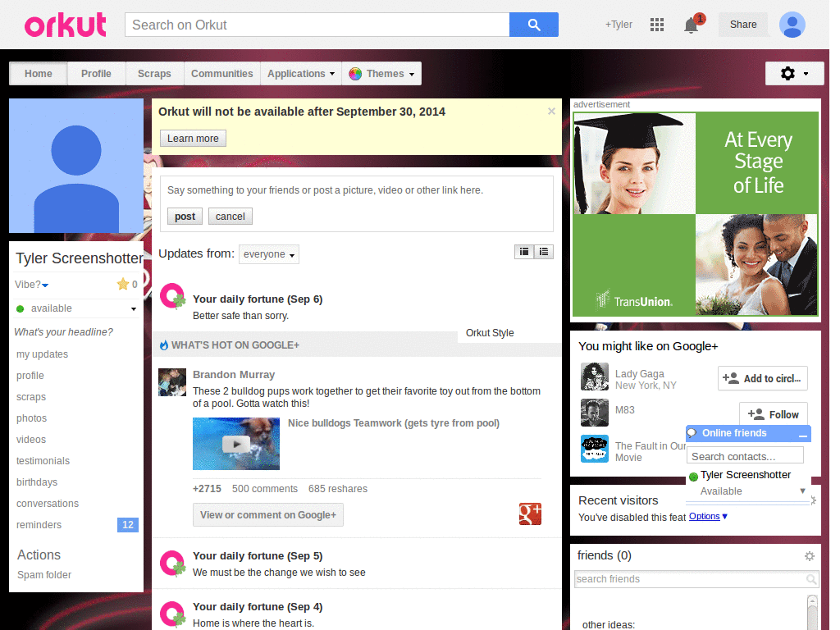The height and width of the screenshot is (630, 840).
Task: Click The Fault in Our Stars avatar
Action: pos(595,449)
